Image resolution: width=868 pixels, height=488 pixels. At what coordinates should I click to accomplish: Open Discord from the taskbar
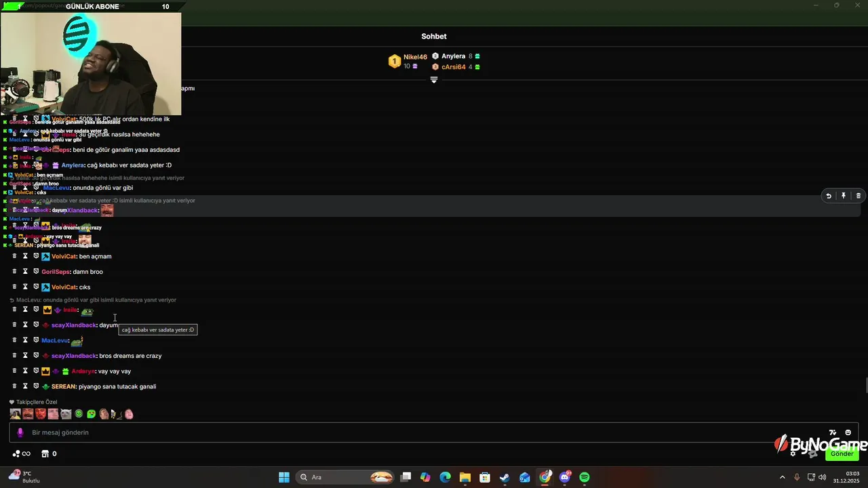565,477
